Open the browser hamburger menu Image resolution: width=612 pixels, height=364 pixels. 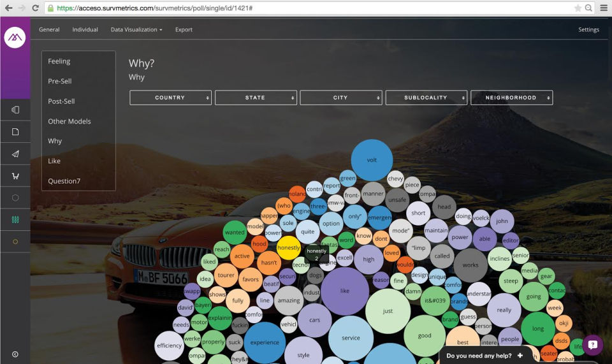click(x=604, y=8)
